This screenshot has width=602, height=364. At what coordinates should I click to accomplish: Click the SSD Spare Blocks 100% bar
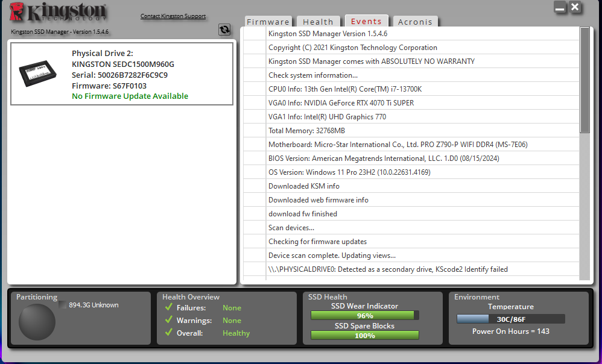tap(364, 336)
